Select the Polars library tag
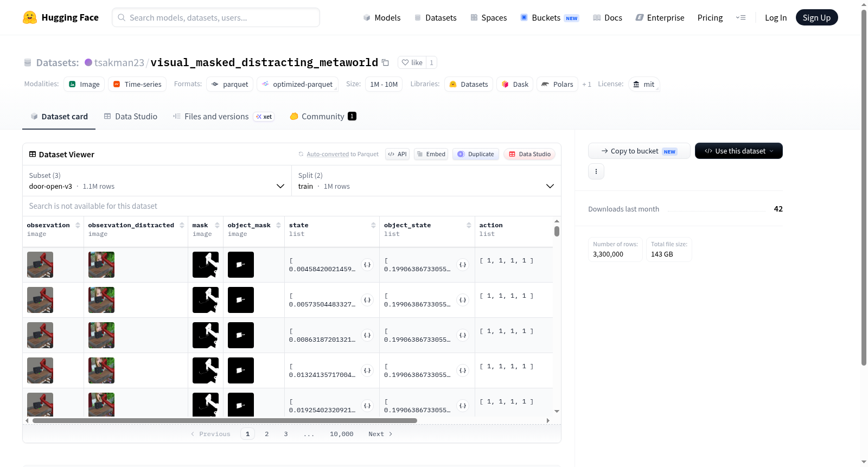868x467 pixels. (557, 84)
